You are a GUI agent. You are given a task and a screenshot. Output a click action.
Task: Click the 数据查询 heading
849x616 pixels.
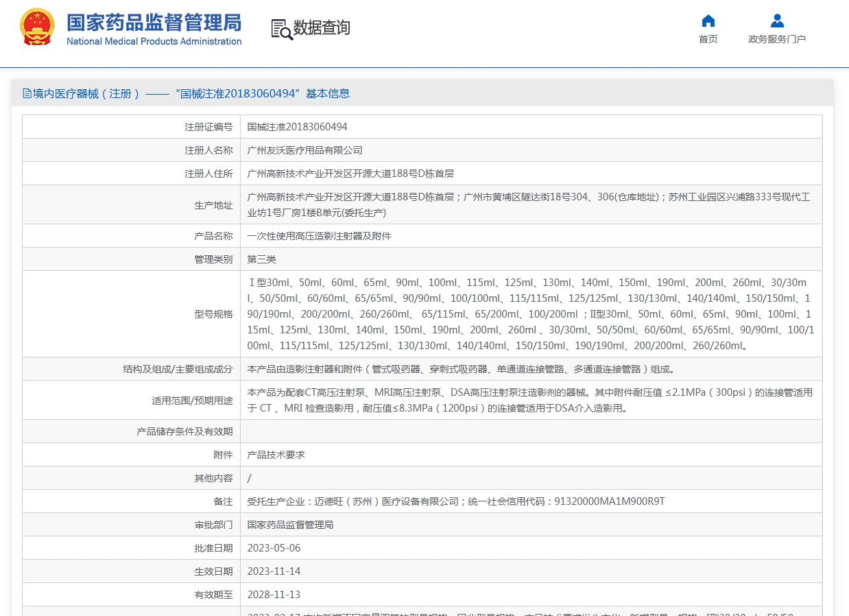[x=322, y=28]
